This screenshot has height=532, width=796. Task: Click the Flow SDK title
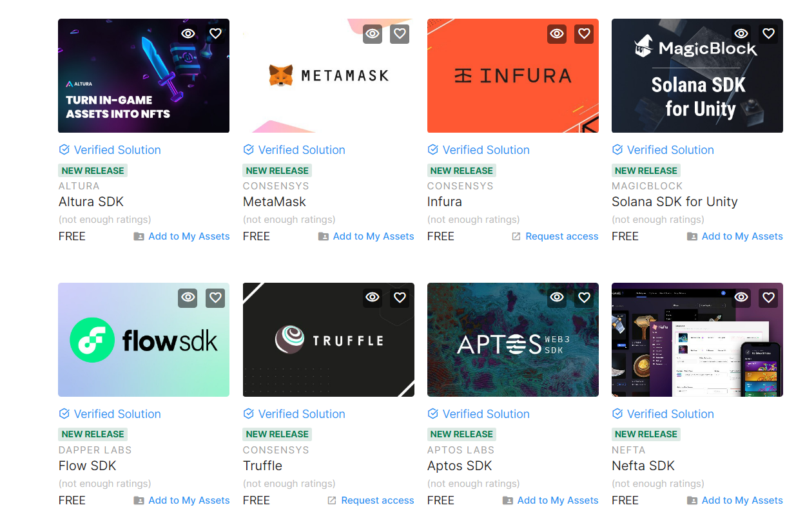tap(88, 466)
